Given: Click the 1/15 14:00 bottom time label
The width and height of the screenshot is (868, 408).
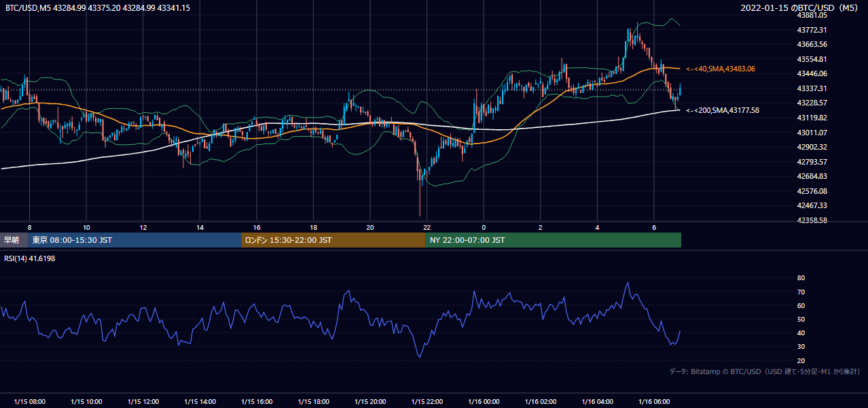Looking at the screenshot, I should (200, 401).
